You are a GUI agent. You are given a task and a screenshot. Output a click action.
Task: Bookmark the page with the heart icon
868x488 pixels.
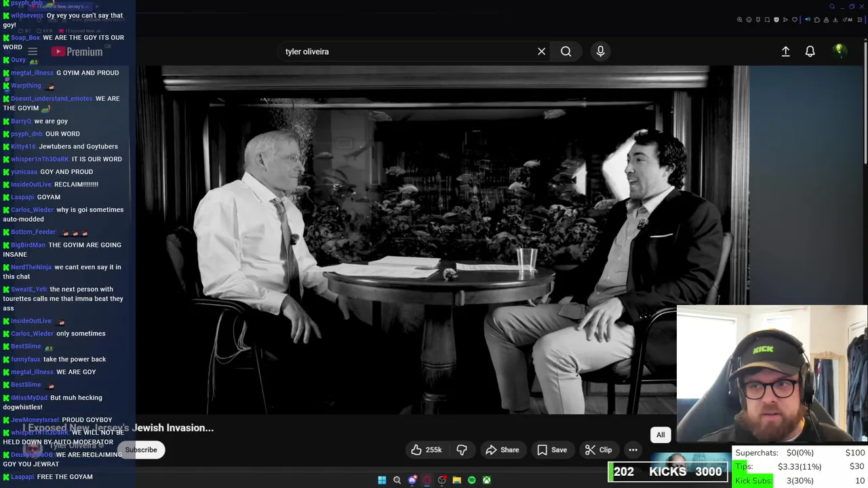[x=795, y=20]
